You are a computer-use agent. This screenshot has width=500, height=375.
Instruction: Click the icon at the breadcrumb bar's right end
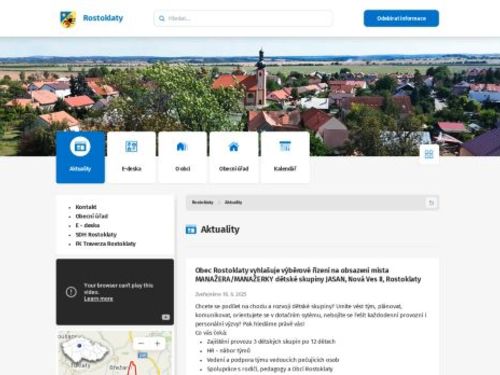point(431,203)
